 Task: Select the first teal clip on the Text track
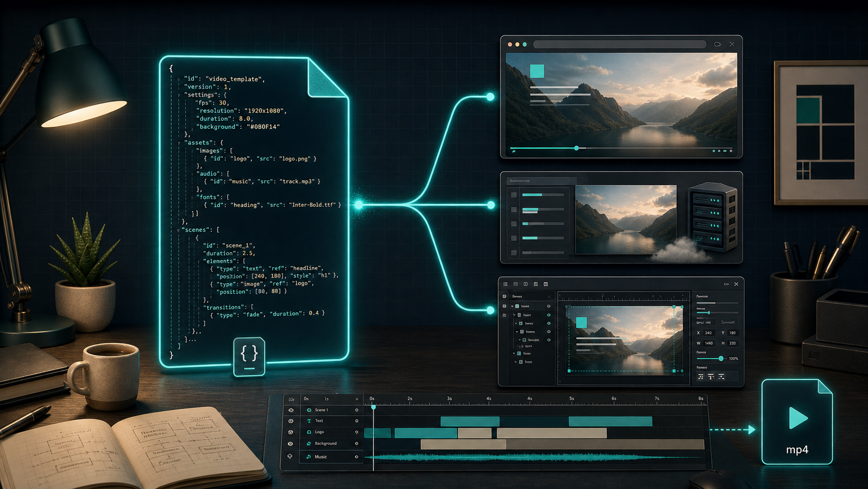point(470,421)
